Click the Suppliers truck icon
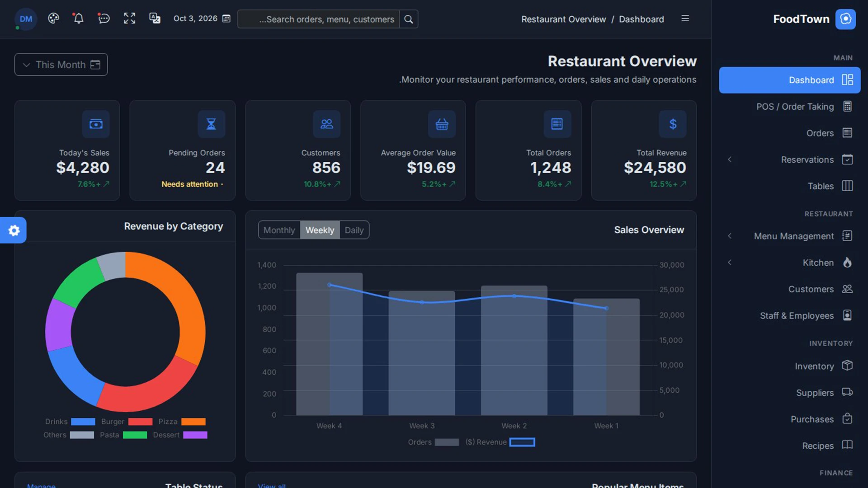 click(847, 392)
